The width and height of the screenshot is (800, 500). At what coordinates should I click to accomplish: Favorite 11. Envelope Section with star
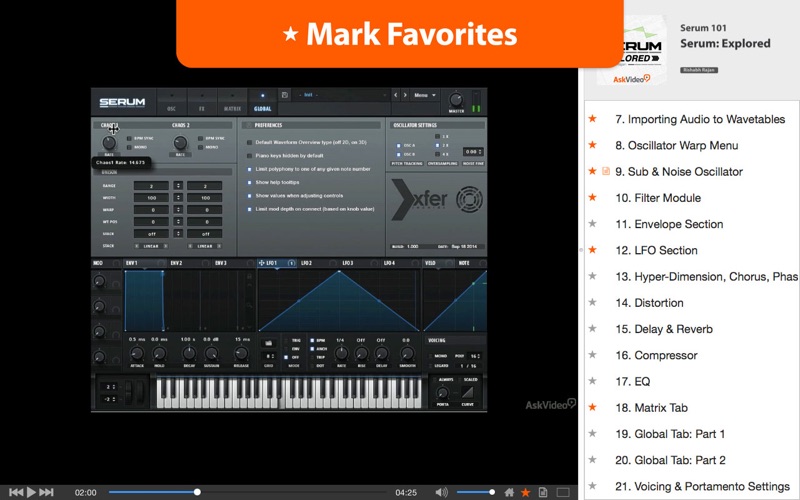tap(592, 223)
